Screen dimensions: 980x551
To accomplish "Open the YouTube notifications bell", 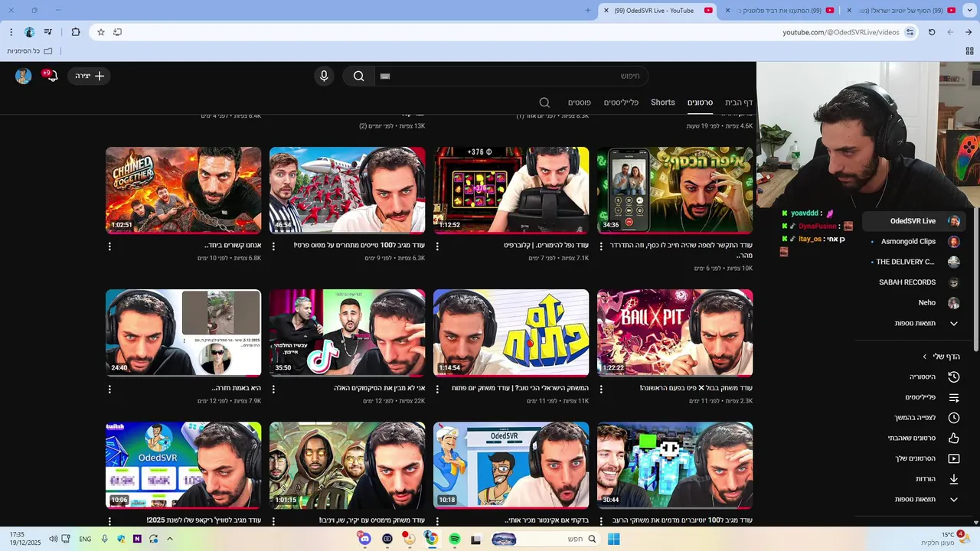I will tap(52, 76).
